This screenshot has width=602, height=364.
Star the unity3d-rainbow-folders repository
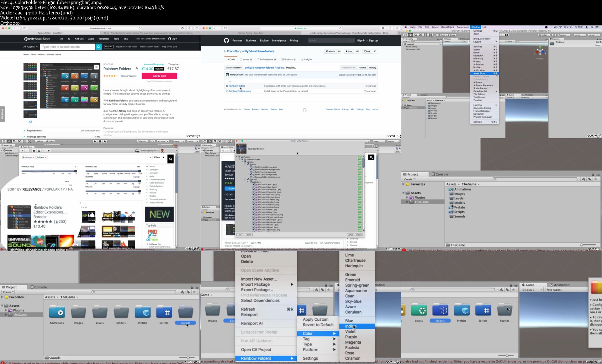[349, 51]
